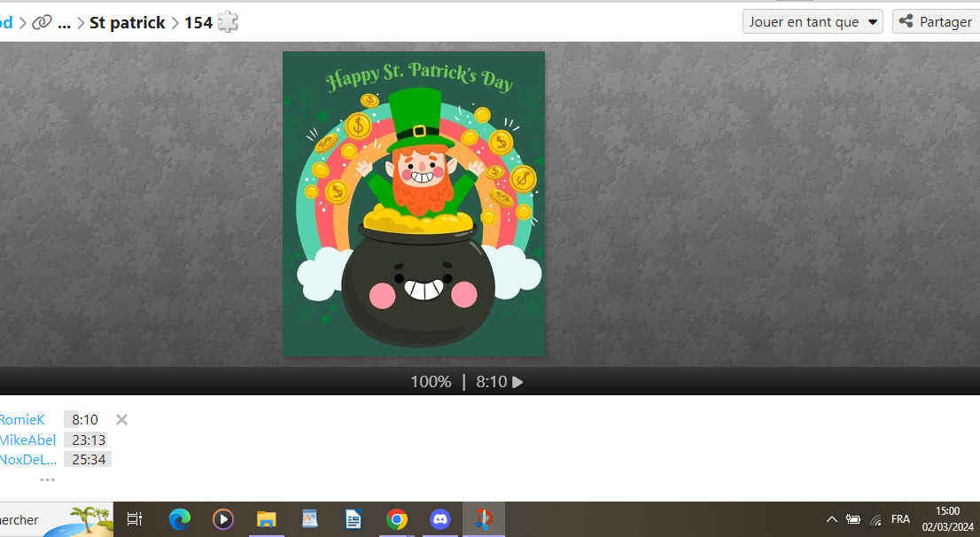Screen dimensions: 980x537
Task: Open the media player taskbar icon
Action: [223, 519]
